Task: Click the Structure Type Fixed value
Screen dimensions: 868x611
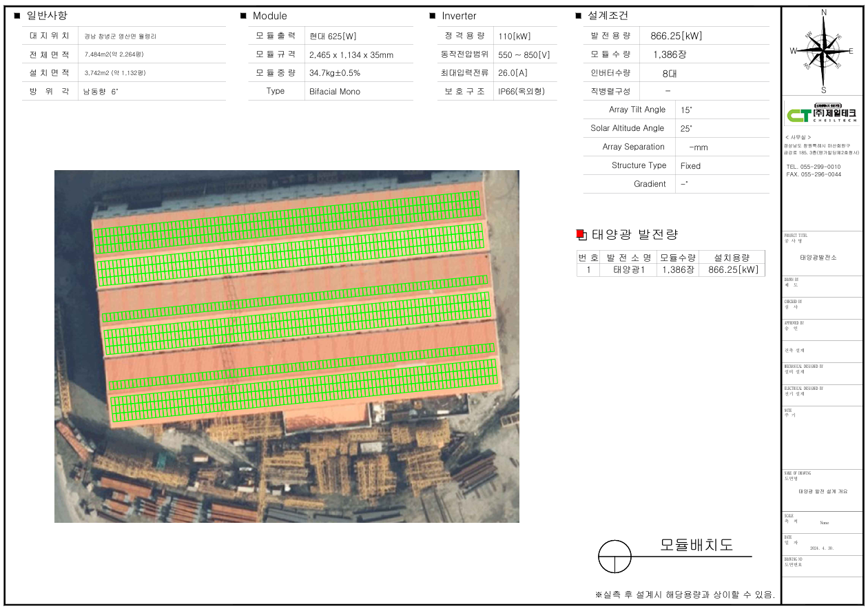Action: point(690,166)
